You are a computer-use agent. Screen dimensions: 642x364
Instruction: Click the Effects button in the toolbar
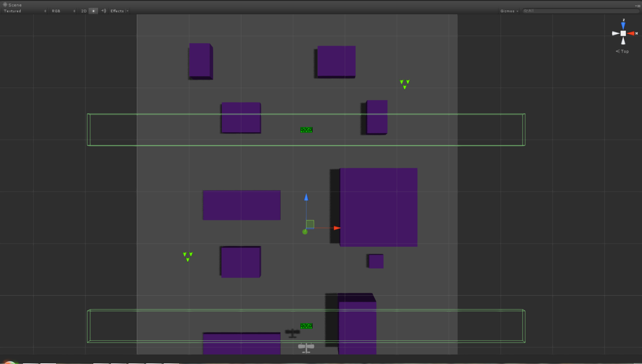click(x=117, y=11)
